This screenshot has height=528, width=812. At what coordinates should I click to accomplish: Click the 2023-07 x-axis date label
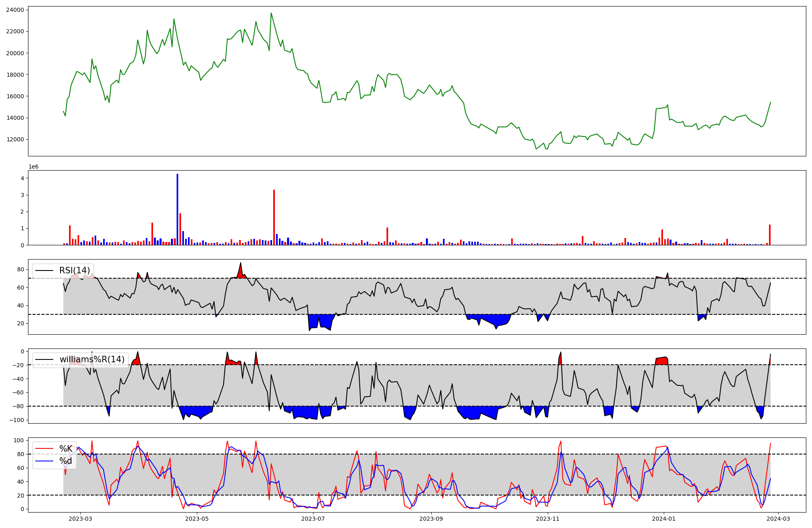(x=313, y=519)
